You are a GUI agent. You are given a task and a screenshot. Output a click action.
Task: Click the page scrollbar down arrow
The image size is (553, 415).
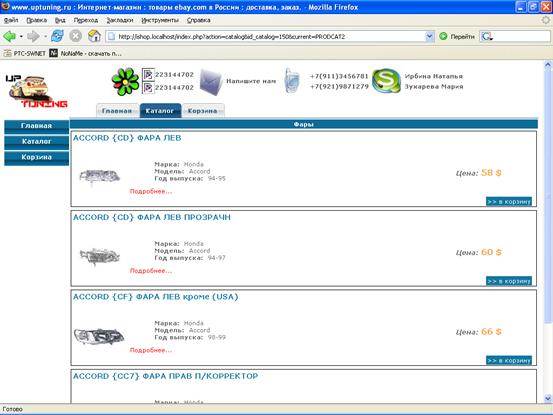[548, 398]
